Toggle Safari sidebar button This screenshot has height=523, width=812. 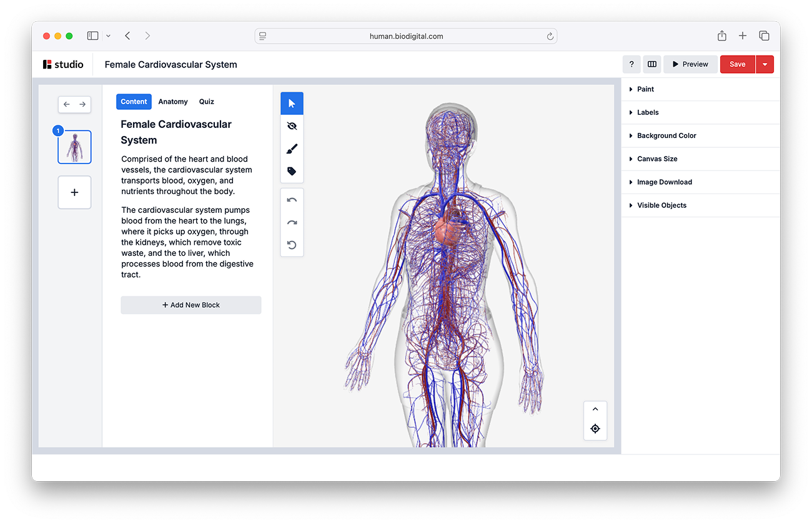coord(92,36)
